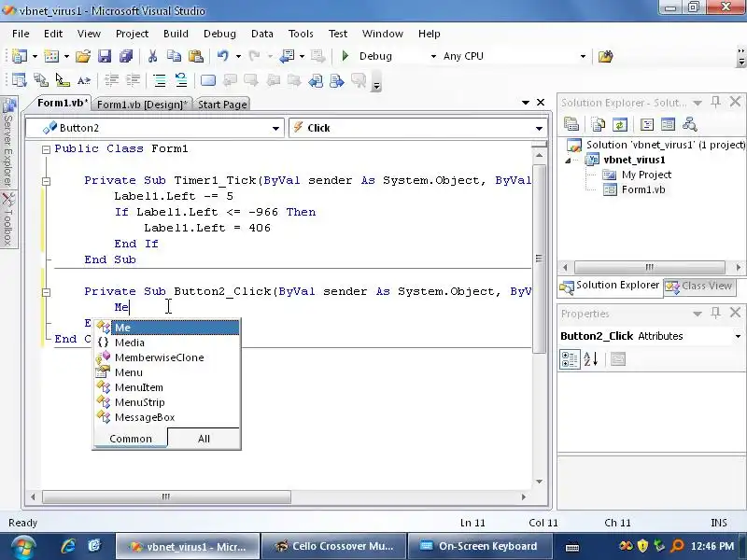Viewport: 747px width, 560px height.
Task: Select My Project in Solution Explorer
Action: (646, 175)
